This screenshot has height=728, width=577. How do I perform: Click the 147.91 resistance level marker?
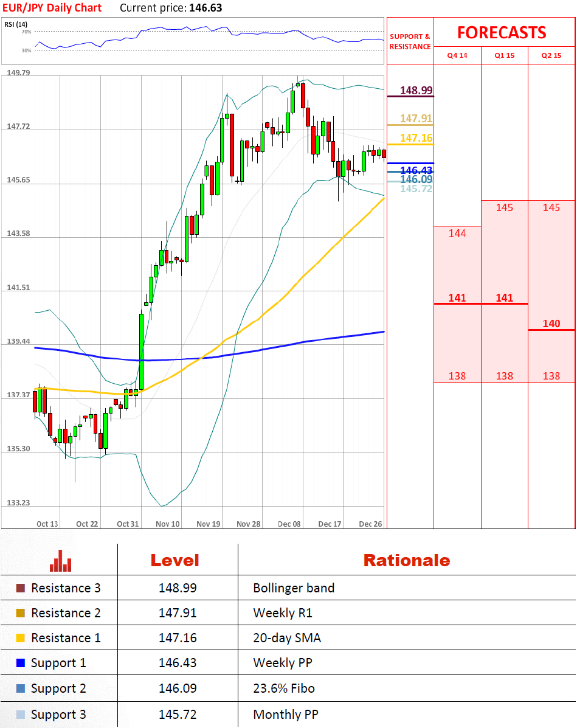(416, 119)
